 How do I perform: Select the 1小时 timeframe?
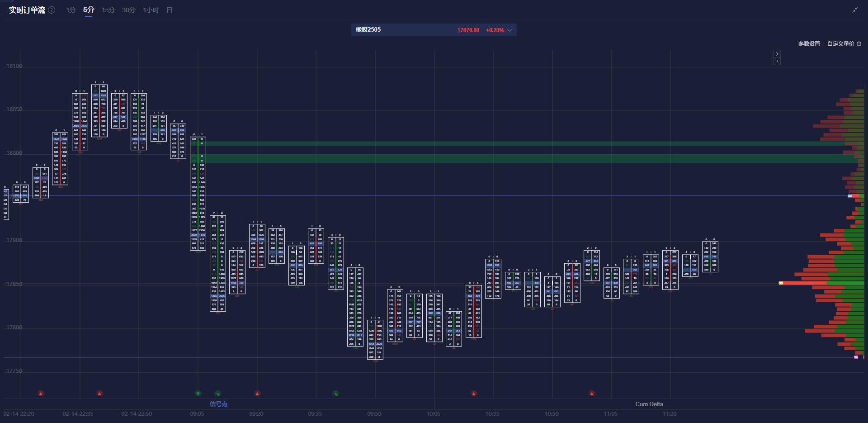[151, 10]
